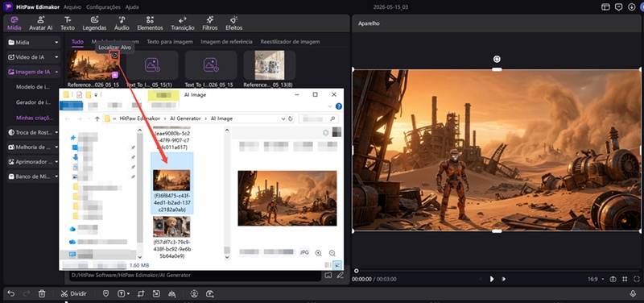The image size is (644, 303).
Task: Click the snapshot camera icon below preview
Action: pyautogui.click(x=613, y=279)
